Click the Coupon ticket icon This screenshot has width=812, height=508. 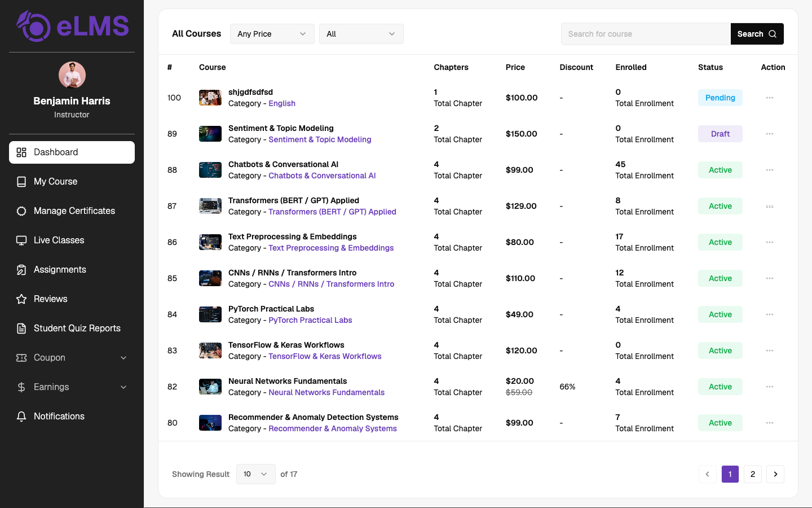click(x=21, y=358)
